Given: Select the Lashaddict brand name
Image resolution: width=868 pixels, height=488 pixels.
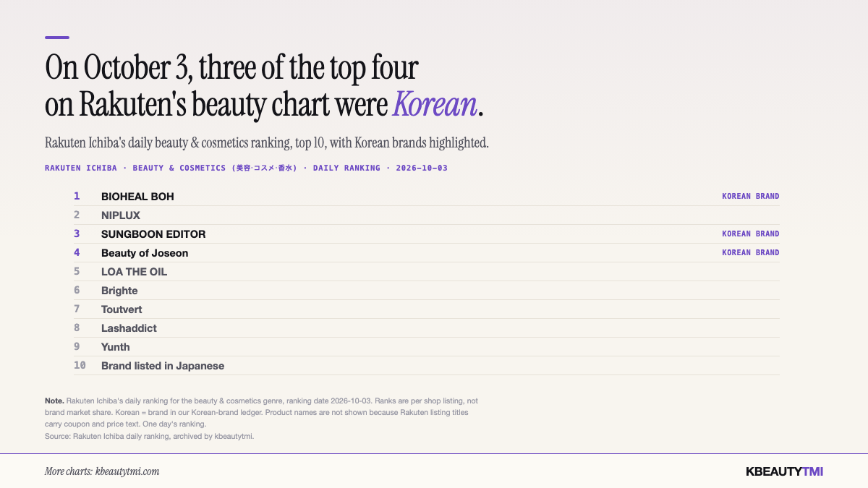Looking at the screenshot, I should click(129, 328).
